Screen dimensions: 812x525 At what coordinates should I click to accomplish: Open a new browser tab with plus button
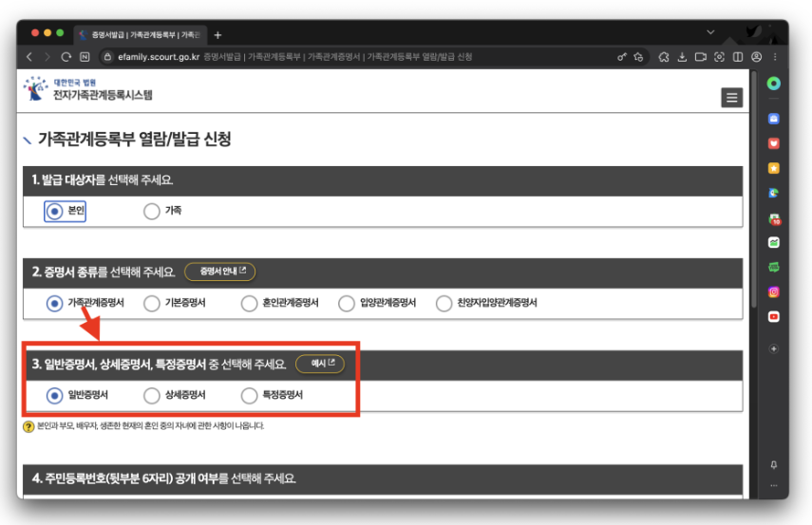(217, 35)
